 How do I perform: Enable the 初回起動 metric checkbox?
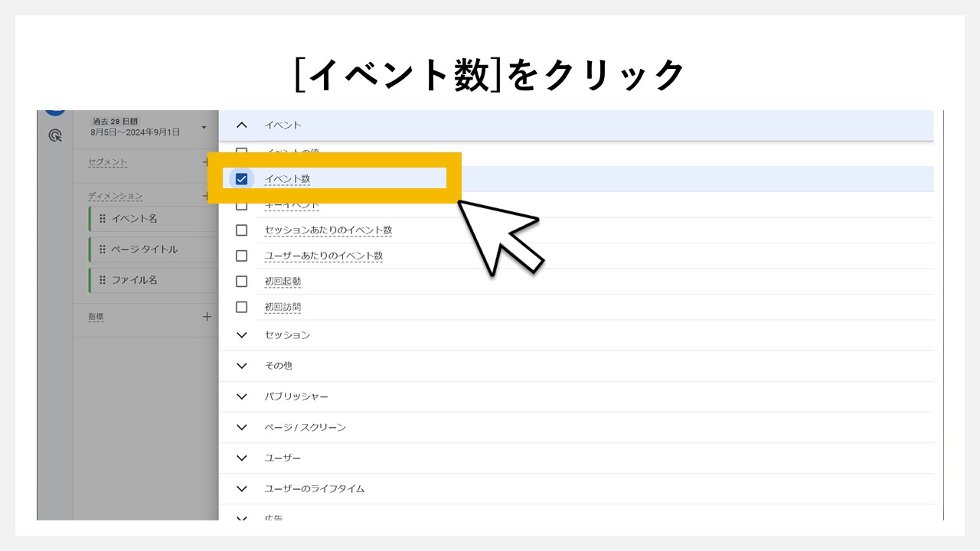[242, 281]
